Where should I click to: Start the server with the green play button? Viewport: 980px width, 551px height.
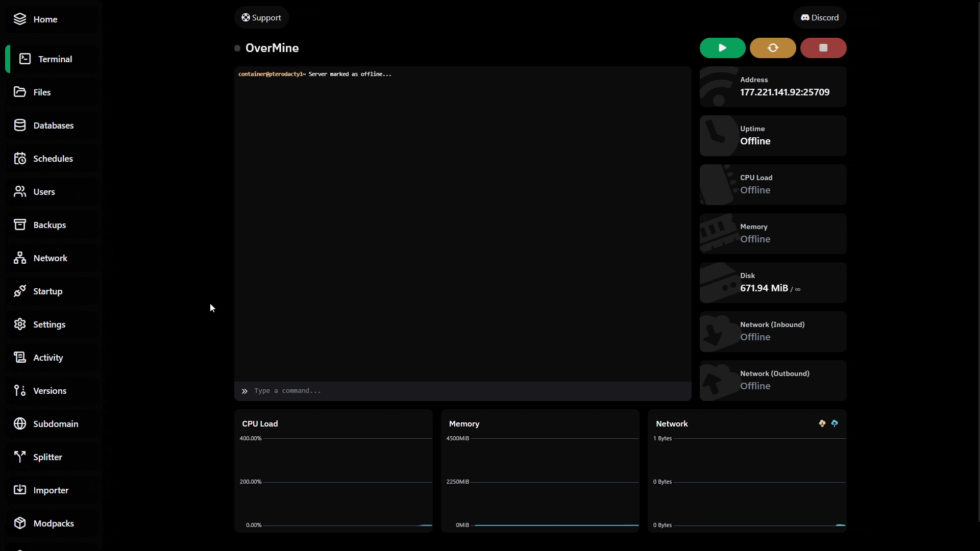tap(722, 48)
